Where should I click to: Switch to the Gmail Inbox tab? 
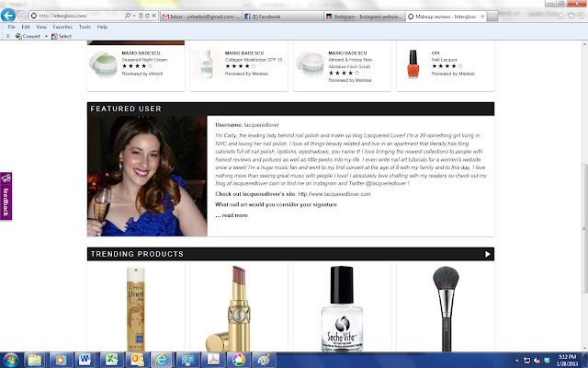coord(201,17)
